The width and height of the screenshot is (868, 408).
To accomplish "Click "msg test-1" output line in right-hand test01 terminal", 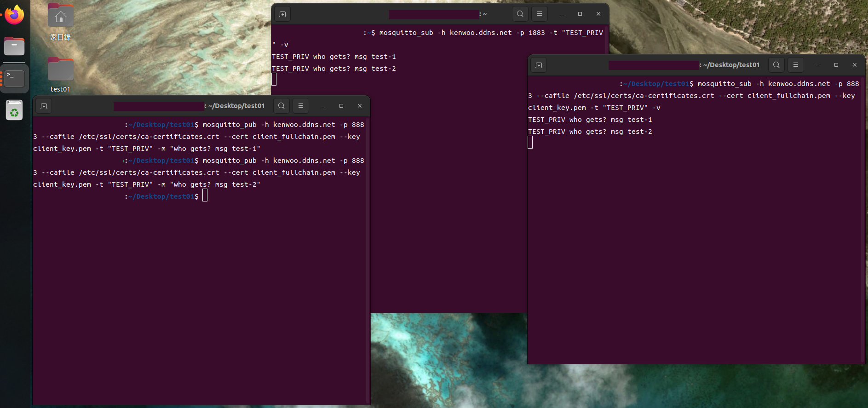I will [590, 120].
